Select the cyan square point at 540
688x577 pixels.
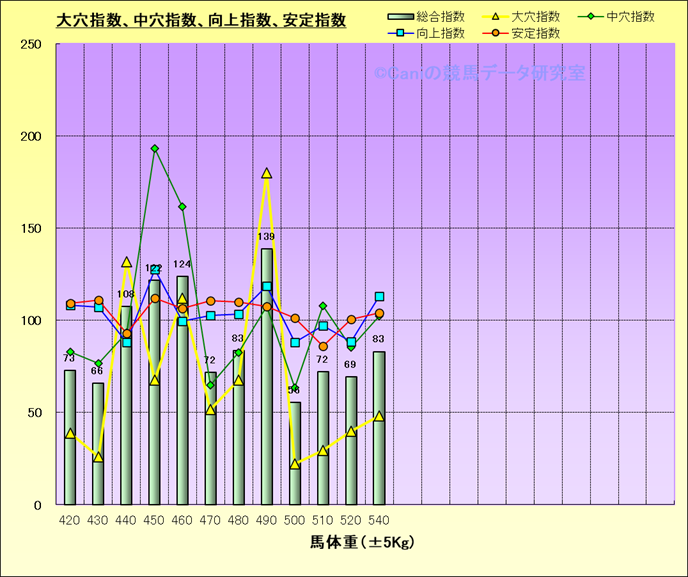[x=379, y=297]
